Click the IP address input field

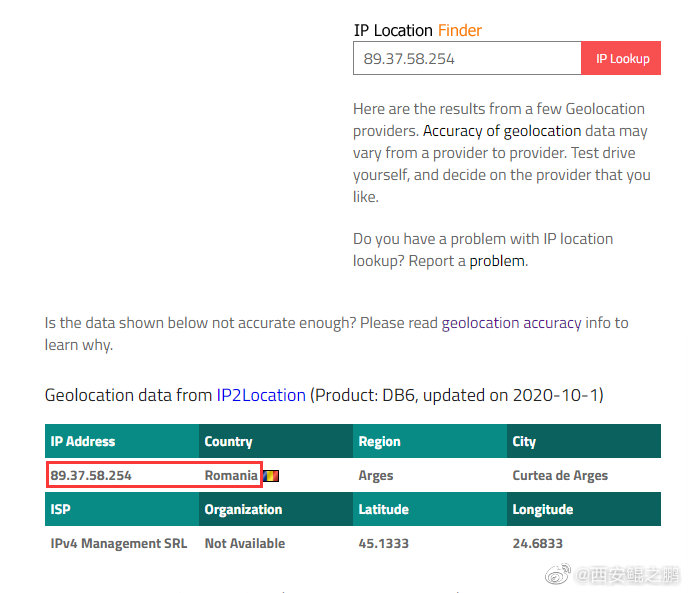pos(467,58)
